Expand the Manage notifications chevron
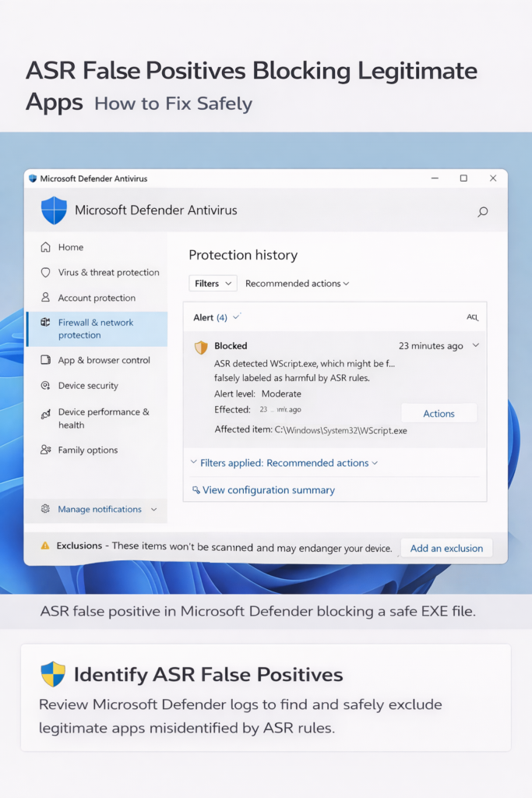Viewport: 532px width, 798px height. coord(153,509)
